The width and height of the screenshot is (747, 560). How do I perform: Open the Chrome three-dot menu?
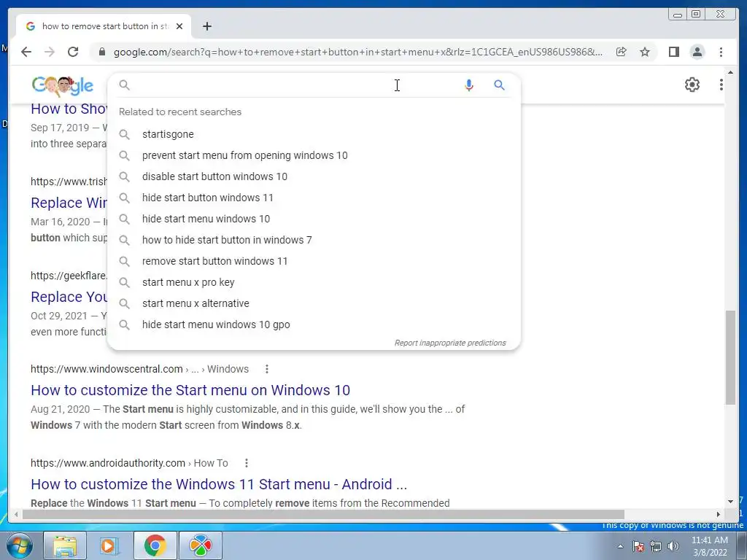tap(721, 52)
